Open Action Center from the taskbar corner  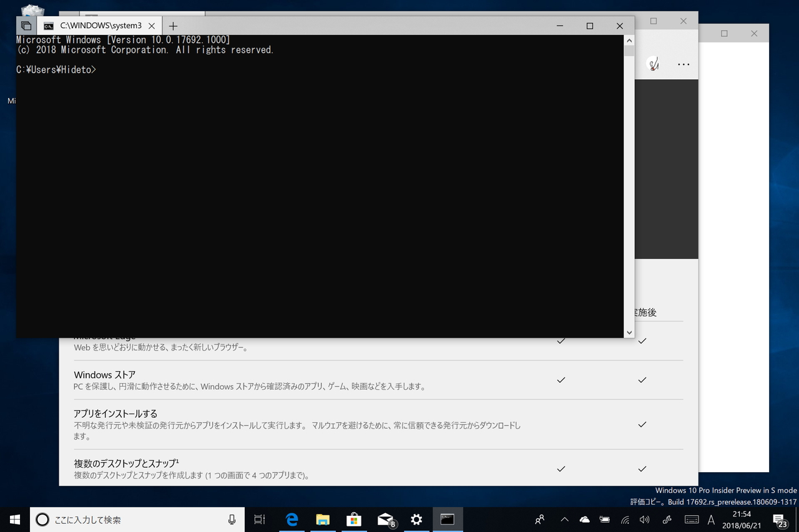[780, 520]
